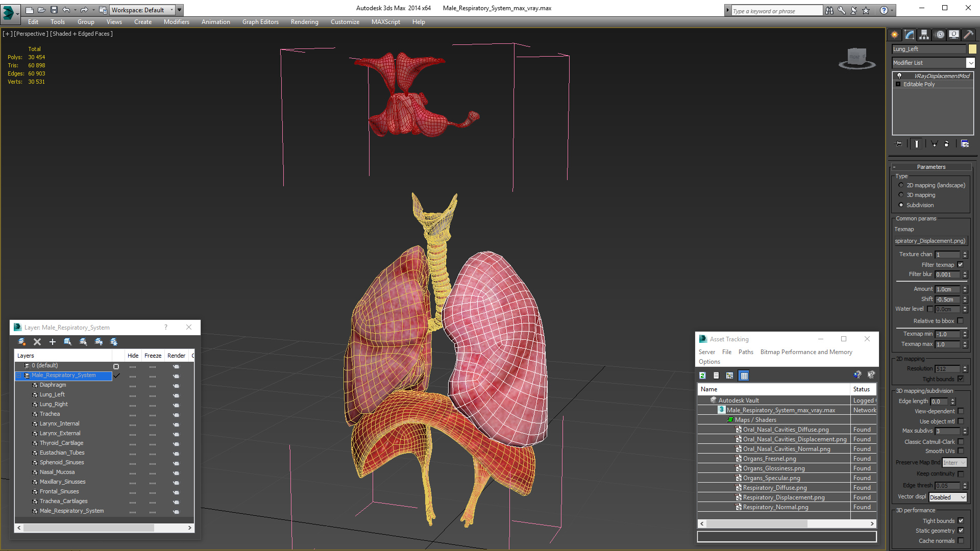This screenshot has height=551, width=980.
Task: Toggle the Filter texmap checkbox
Action: tap(960, 265)
